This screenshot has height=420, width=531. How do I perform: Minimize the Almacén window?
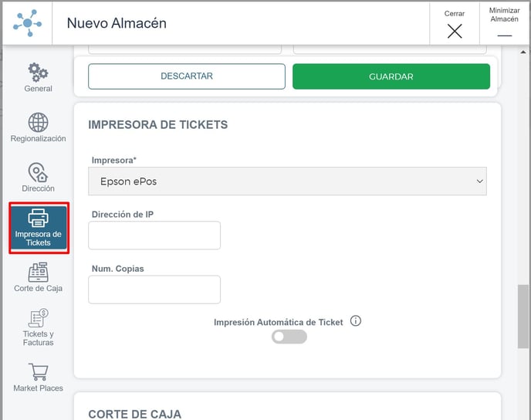(504, 23)
